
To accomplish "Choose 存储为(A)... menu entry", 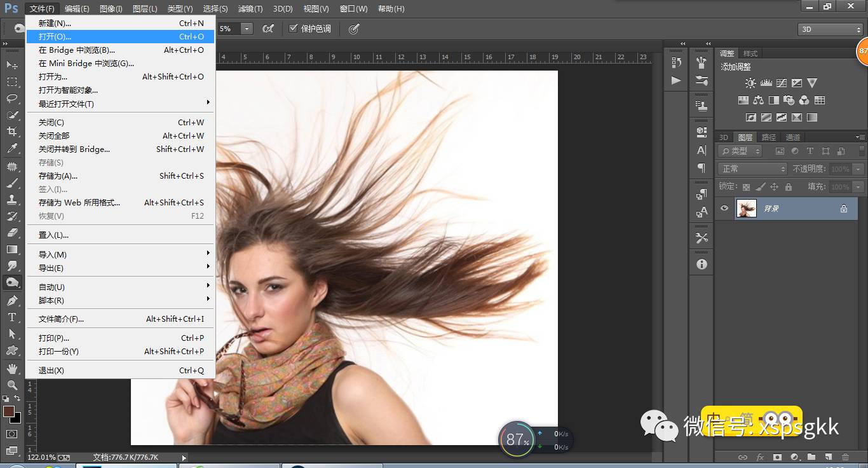I will pos(120,175).
